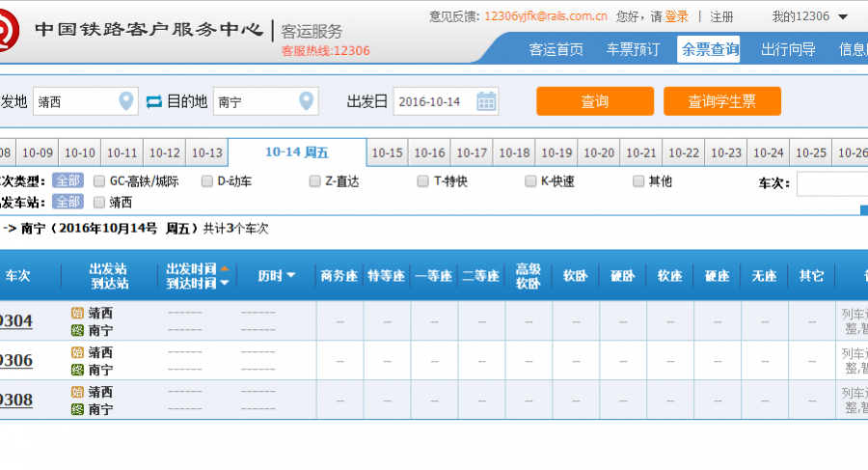The width and height of the screenshot is (868, 470).
Task: Click the 始 start icon in the 0308 row
Action: pyautogui.click(x=77, y=392)
